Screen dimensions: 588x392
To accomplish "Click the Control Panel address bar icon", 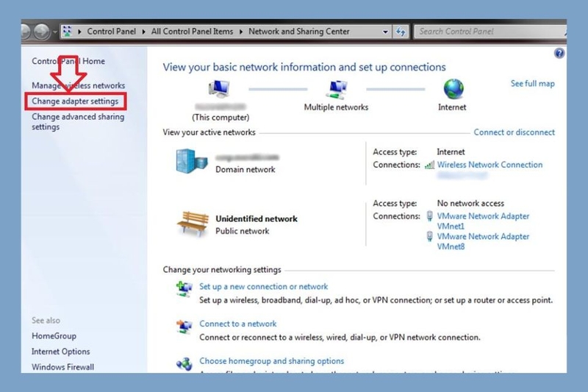I will 67,31.
